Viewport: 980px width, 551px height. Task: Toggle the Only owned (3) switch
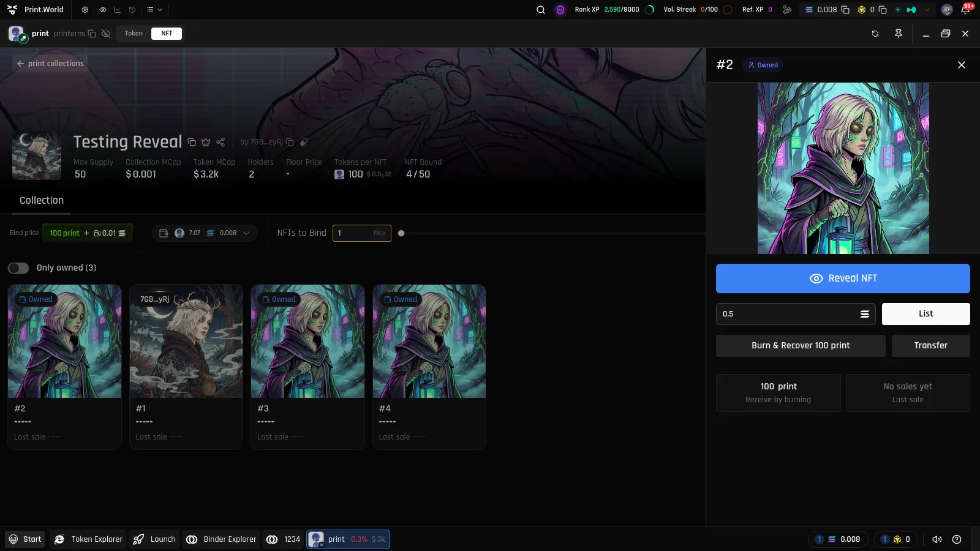click(18, 268)
